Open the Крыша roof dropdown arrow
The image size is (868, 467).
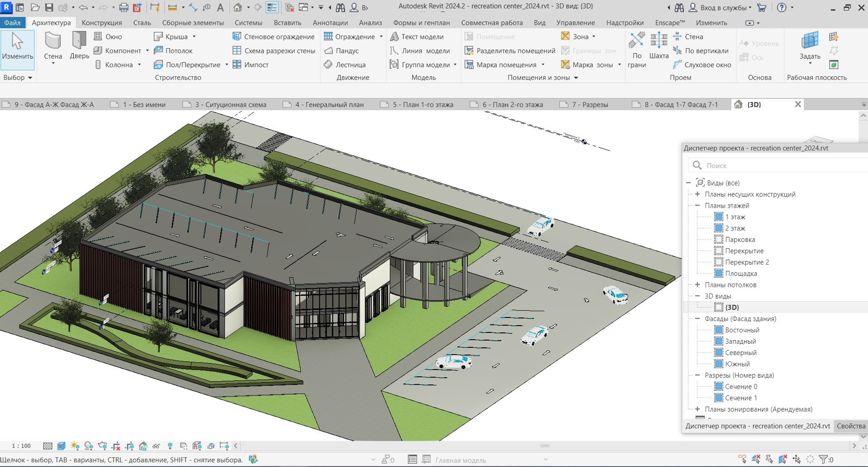coord(194,37)
